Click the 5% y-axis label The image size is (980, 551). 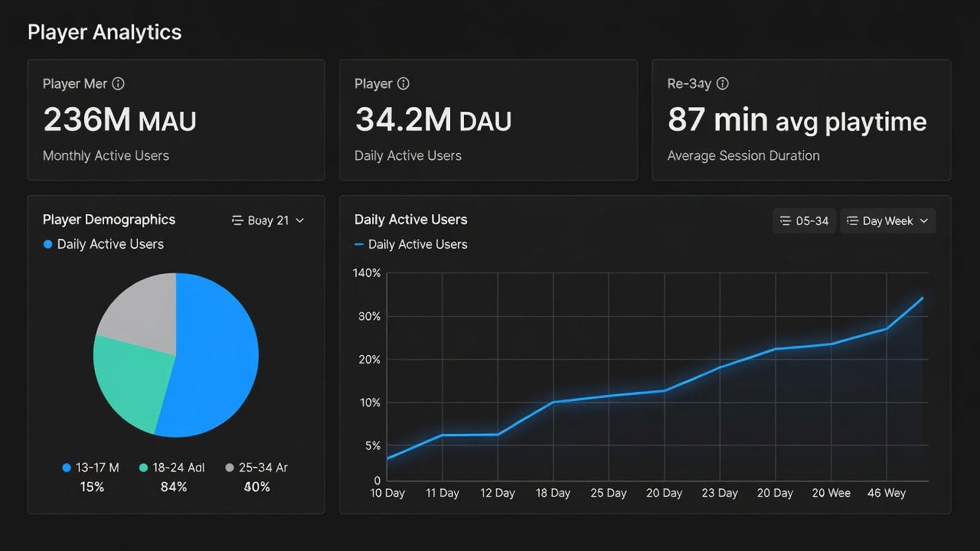(373, 445)
